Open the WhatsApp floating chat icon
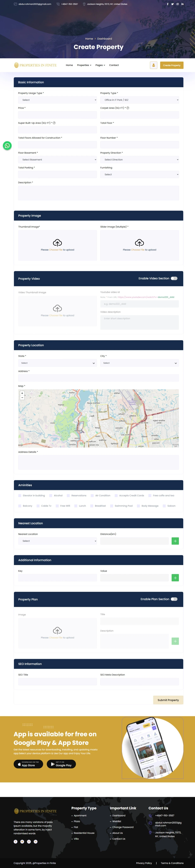This screenshot has width=195, height=868. (x=7, y=146)
